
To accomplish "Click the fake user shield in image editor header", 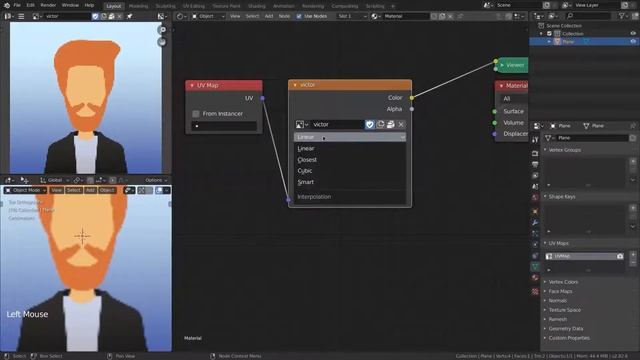I will click(95, 16).
